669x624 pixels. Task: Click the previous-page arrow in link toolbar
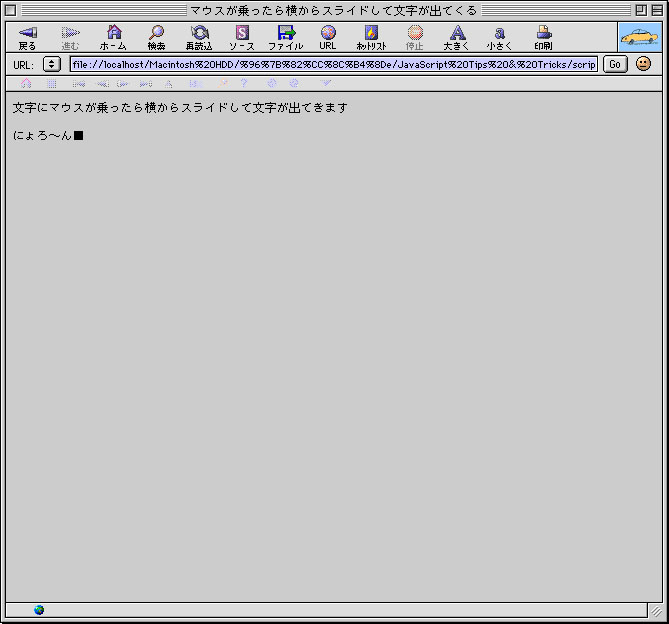[x=103, y=84]
